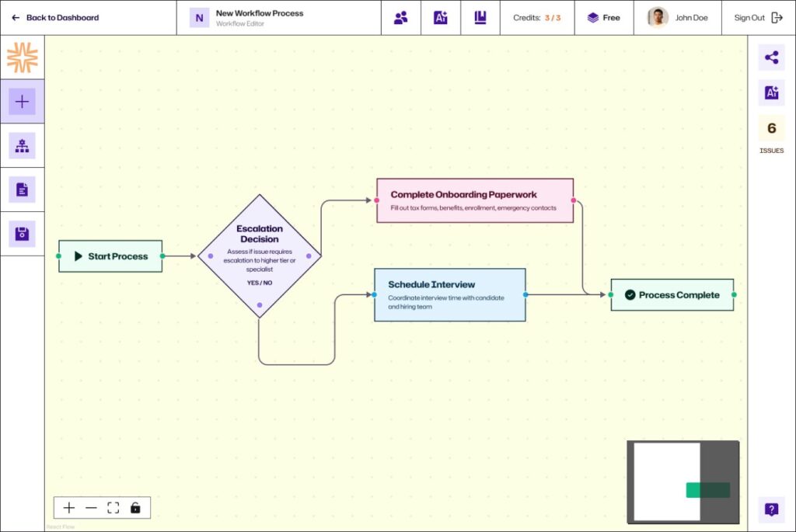Go back to Dashboard
The width and height of the screenshot is (796, 532).
pyautogui.click(x=55, y=18)
